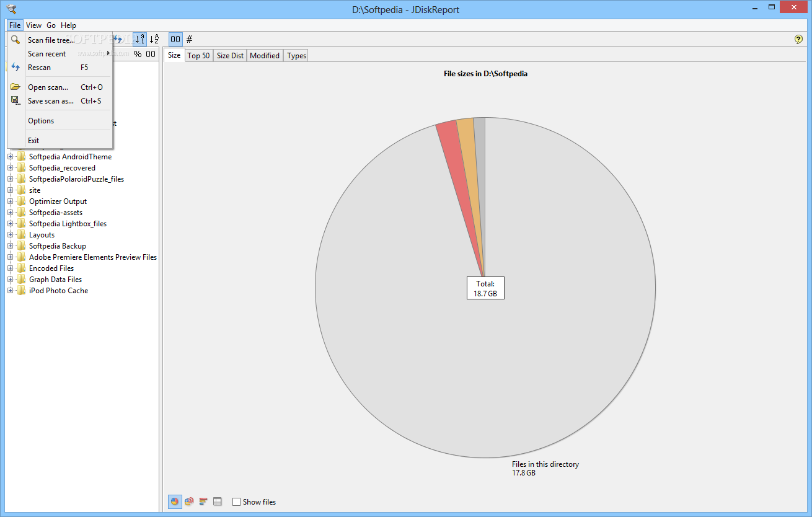Click the Softpedia-assets folder icon
This screenshot has height=517, width=812.
pyautogui.click(x=22, y=213)
